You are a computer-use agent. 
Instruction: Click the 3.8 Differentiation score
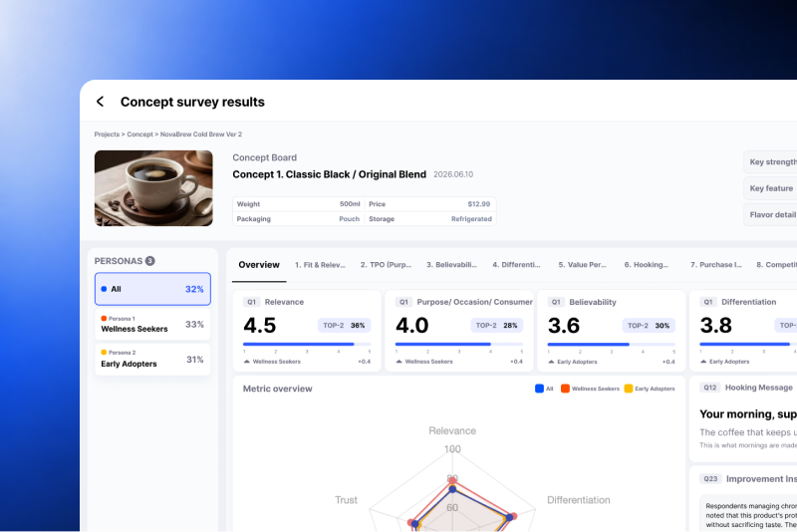click(715, 325)
